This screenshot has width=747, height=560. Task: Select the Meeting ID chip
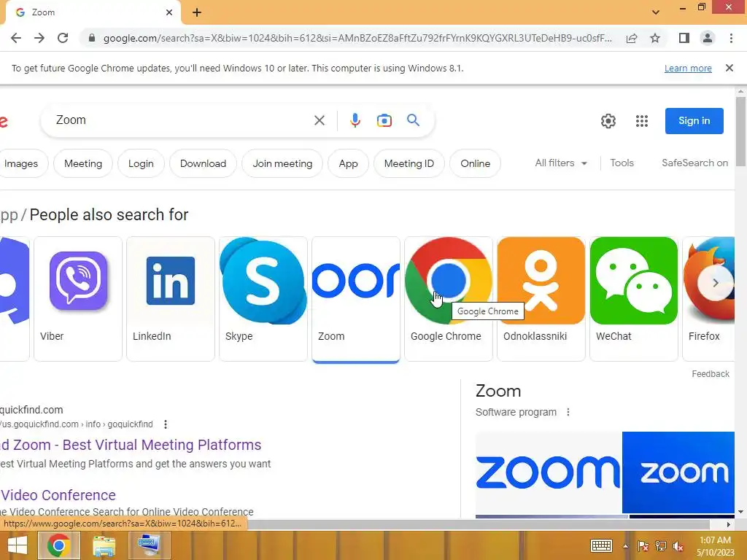409,164
